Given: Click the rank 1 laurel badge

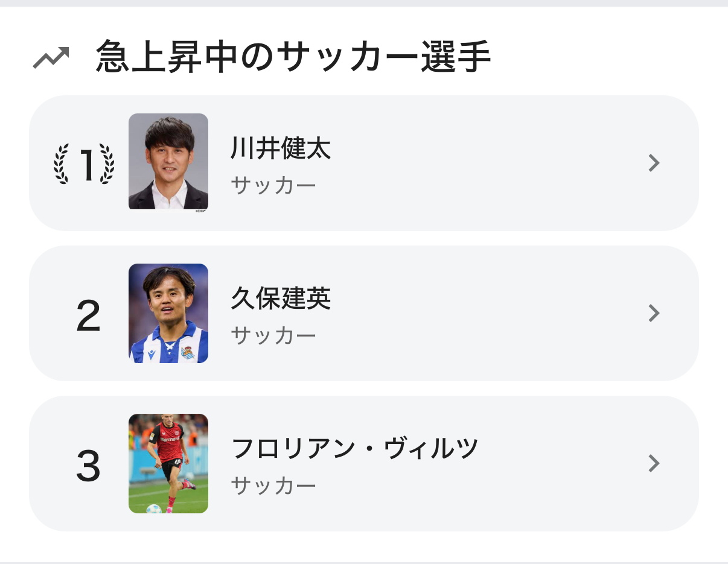Looking at the screenshot, I should click(85, 163).
